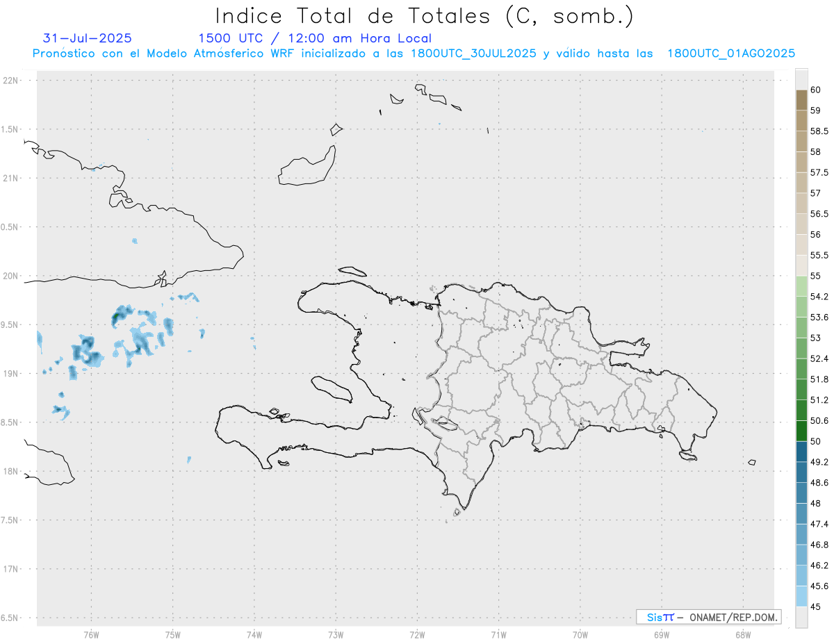Select the green color bar segment between 52.4 and 53

point(801,348)
